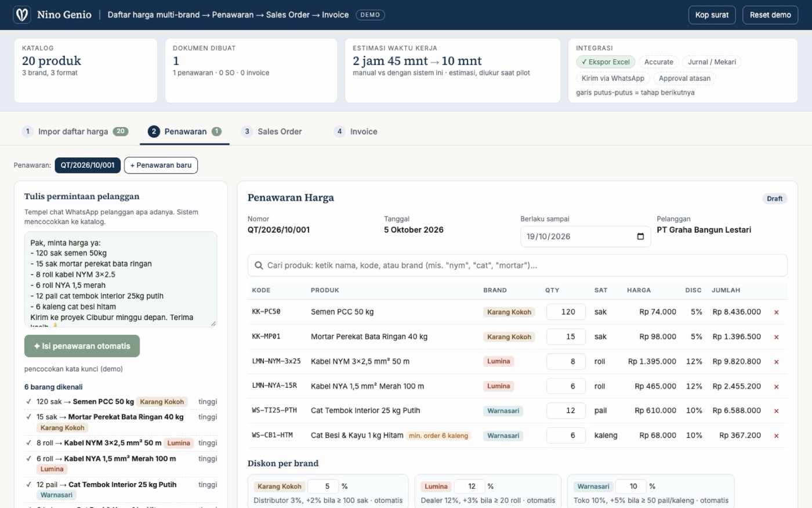812x508 pixels.
Task: Create a new quote with Penawaran baru
Action: [x=161, y=165]
